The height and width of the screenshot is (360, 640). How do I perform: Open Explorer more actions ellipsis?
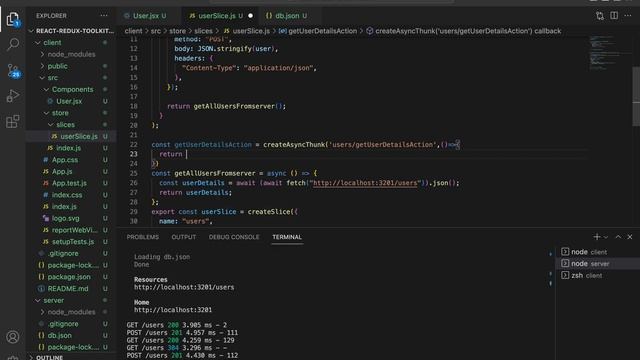pos(104,16)
